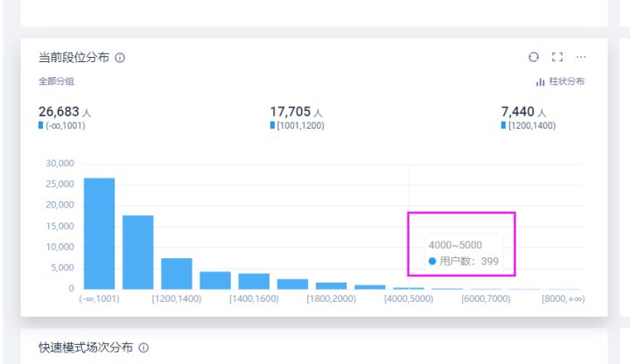Select the 26,683 人 statistic
The image size is (630, 364).
[x=65, y=112]
